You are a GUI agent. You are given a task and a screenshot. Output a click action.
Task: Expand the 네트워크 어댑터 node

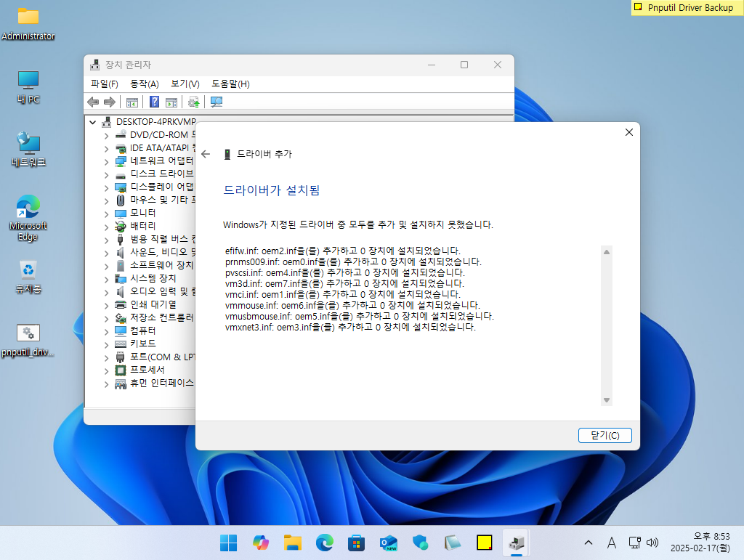coord(106,162)
